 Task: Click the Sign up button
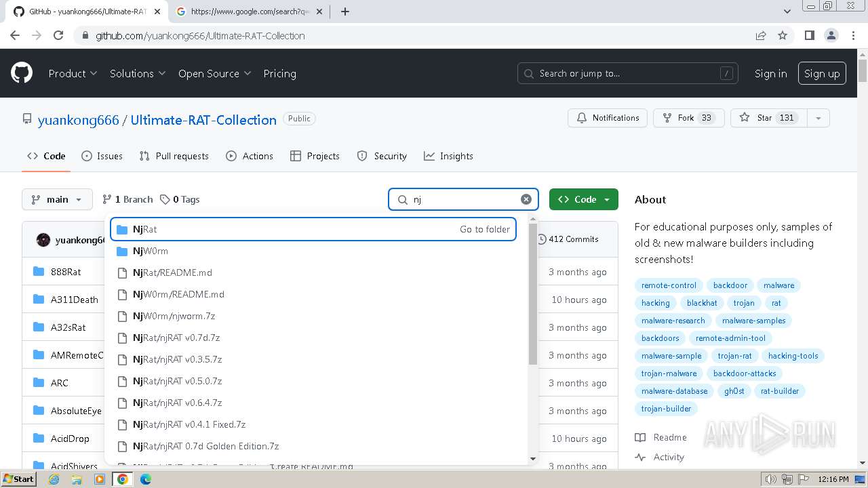[x=822, y=73]
